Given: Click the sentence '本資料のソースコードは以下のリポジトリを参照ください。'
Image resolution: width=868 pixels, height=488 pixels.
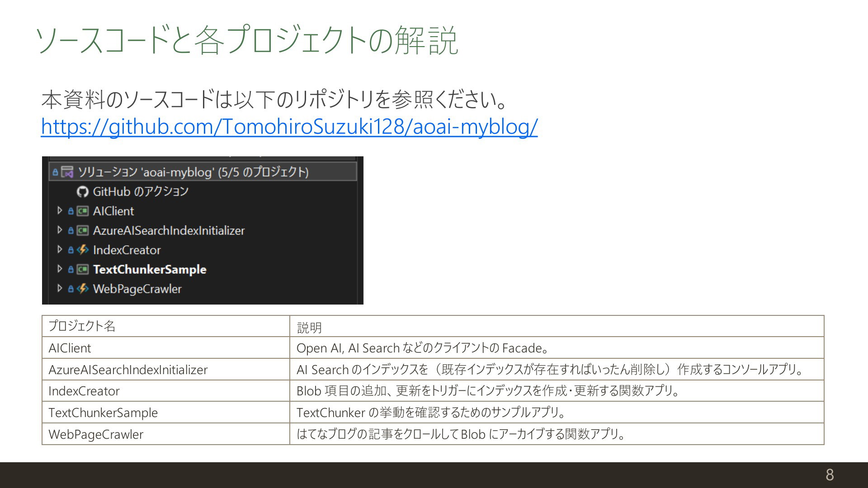Looking at the screenshot, I should click(x=275, y=99).
